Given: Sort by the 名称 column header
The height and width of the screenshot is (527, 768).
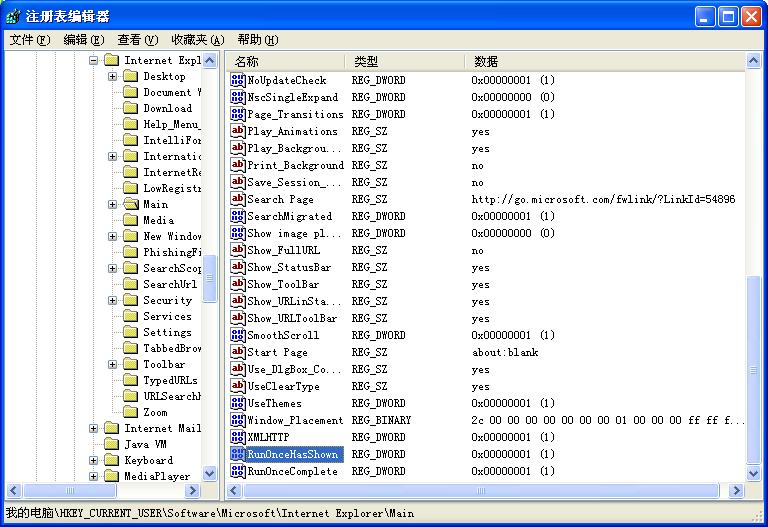Looking at the screenshot, I should click(x=286, y=61).
